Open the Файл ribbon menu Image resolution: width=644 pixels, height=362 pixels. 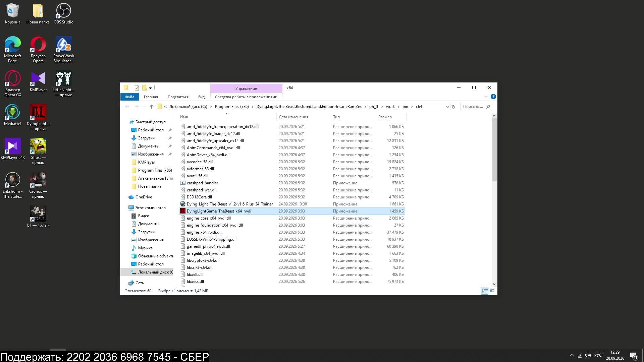coord(129,97)
